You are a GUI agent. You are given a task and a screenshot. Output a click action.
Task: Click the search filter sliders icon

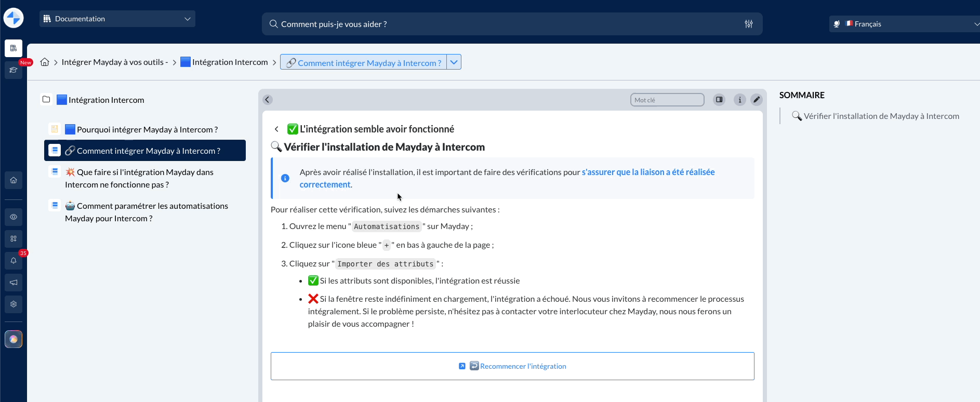pos(749,24)
